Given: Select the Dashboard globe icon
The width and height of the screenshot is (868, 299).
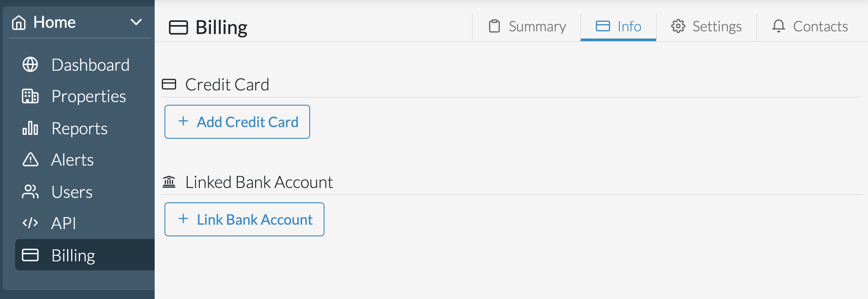Looking at the screenshot, I should pyautogui.click(x=30, y=64).
